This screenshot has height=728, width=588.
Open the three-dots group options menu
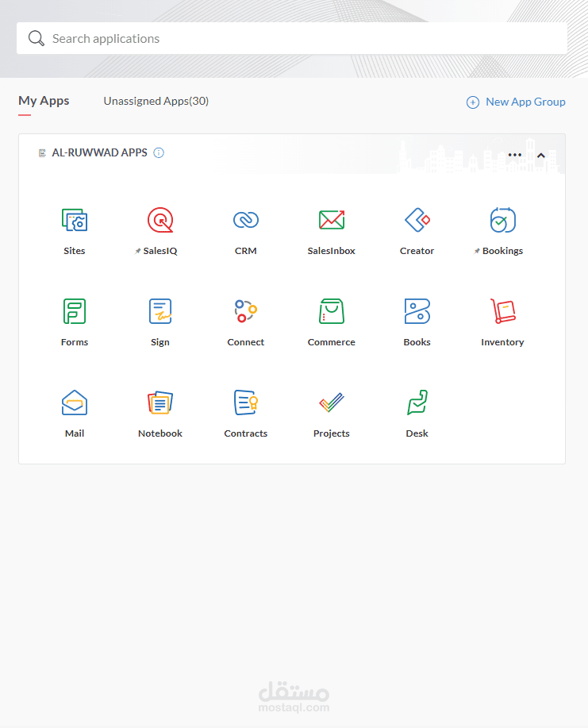[515, 155]
